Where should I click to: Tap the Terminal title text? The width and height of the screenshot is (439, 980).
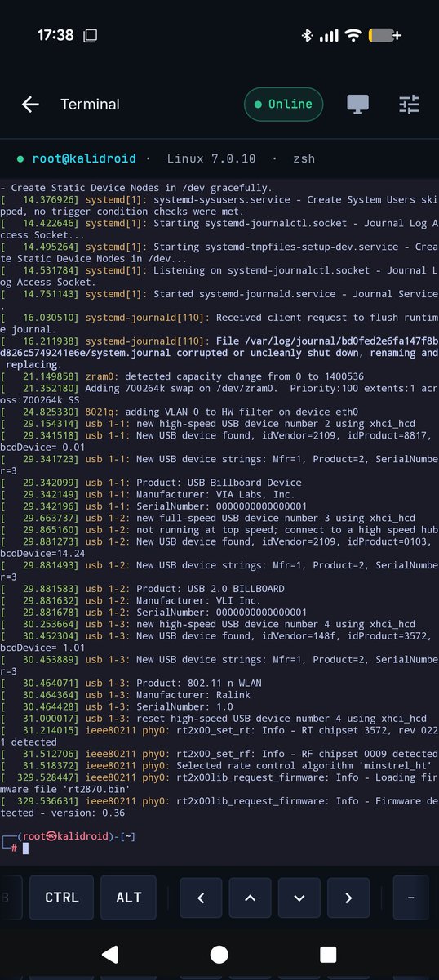click(90, 105)
